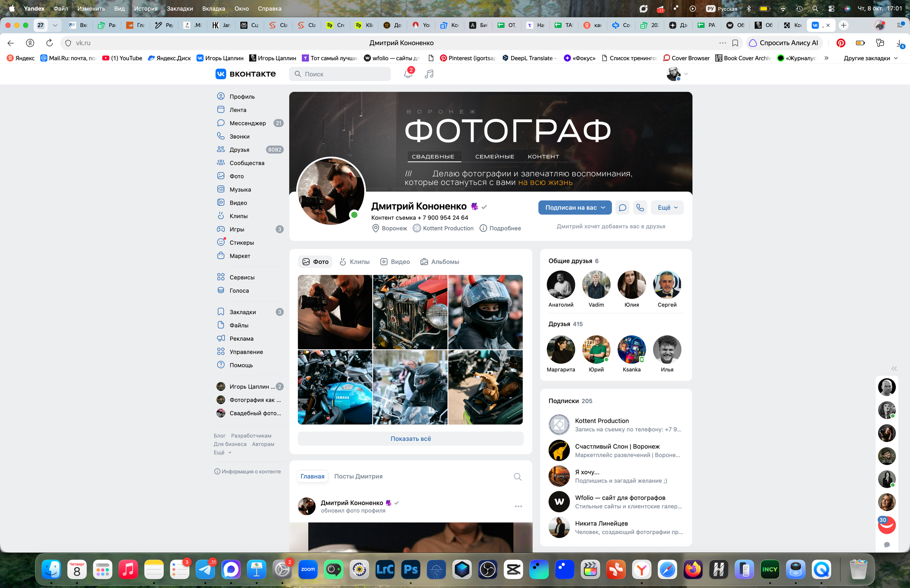Image resolution: width=910 pixels, height=588 pixels.
Task: Open Photoshop from the Dock
Action: (x=411, y=570)
